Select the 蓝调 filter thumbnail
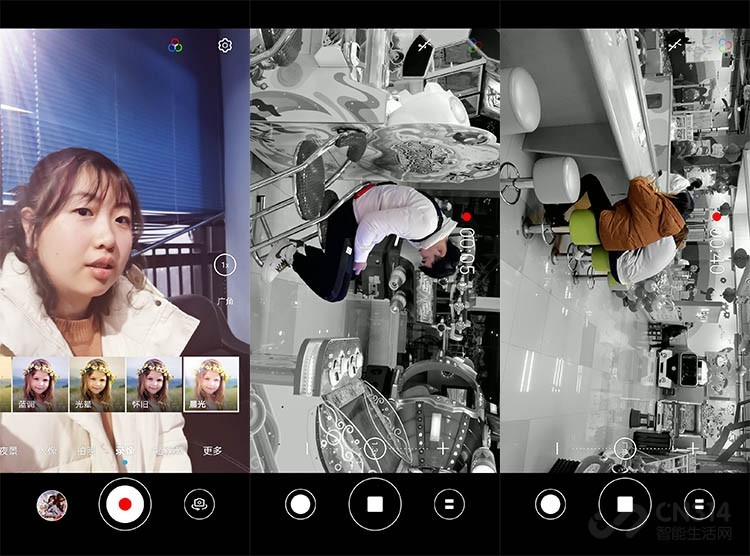This screenshot has width=750, height=556. click(x=41, y=384)
